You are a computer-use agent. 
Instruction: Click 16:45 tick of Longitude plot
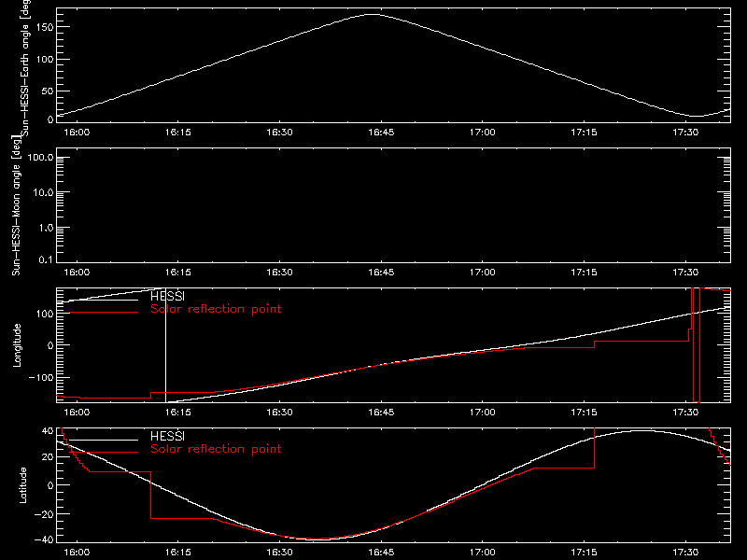381,413
